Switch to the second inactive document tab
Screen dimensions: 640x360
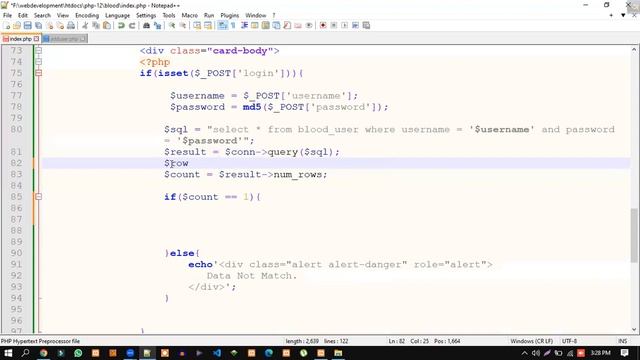coord(64,39)
